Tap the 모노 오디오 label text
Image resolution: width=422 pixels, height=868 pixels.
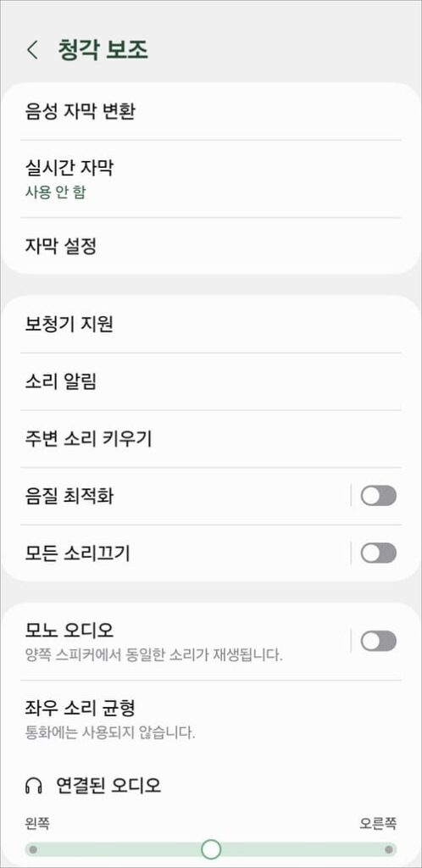69,630
